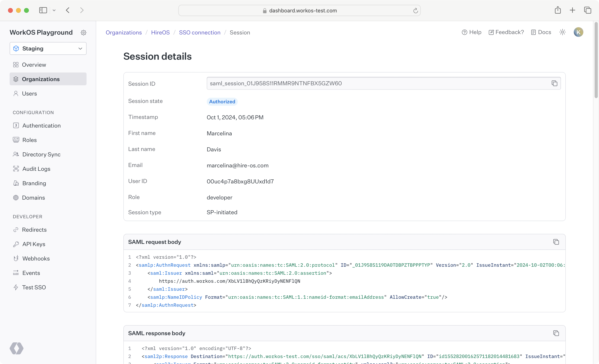Open the WorkOS Playground settings gear
The width and height of the screenshot is (599, 364).
click(83, 32)
